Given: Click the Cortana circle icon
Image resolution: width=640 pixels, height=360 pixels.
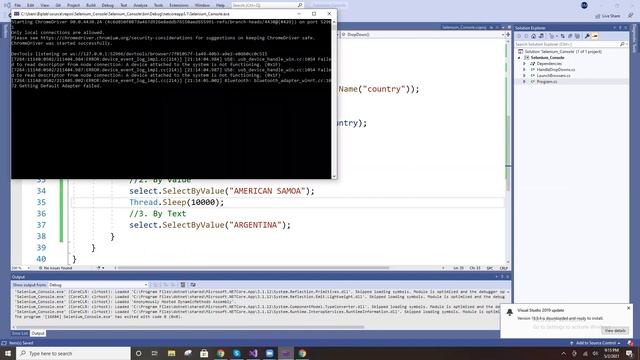Looking at the screenshot, I should [x=138, y=353].
